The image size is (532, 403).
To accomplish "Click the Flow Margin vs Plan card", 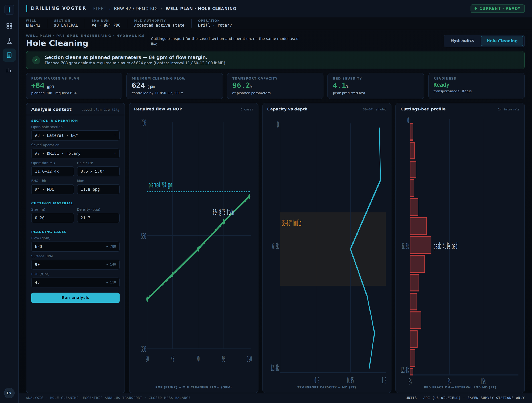I will (74, 86).
